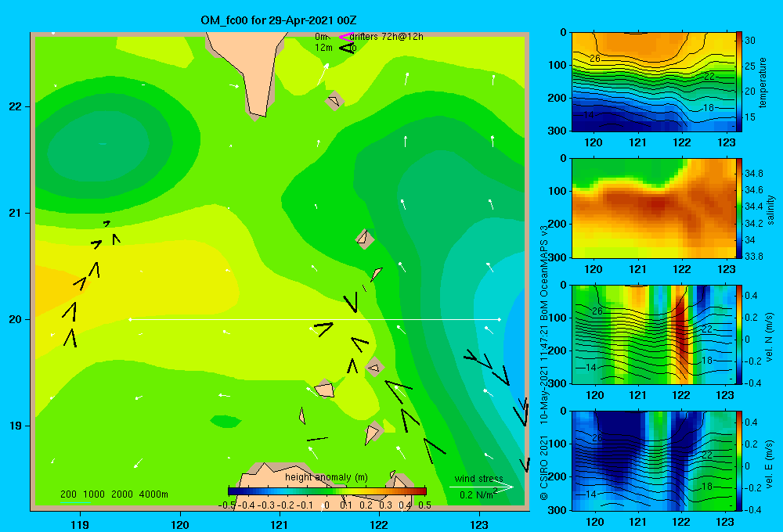
Task: Click the dark green eddy centre near 119E 21.6N
Action: click(x=103, y=144)
